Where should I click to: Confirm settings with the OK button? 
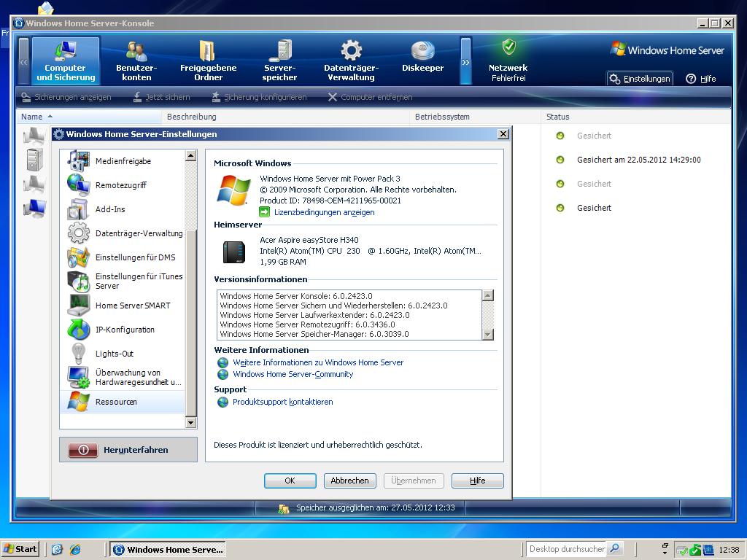(x=290, y=481)
